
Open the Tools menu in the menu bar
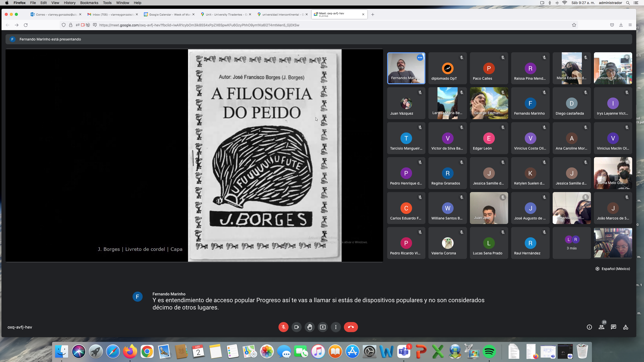tap(107, 3)
